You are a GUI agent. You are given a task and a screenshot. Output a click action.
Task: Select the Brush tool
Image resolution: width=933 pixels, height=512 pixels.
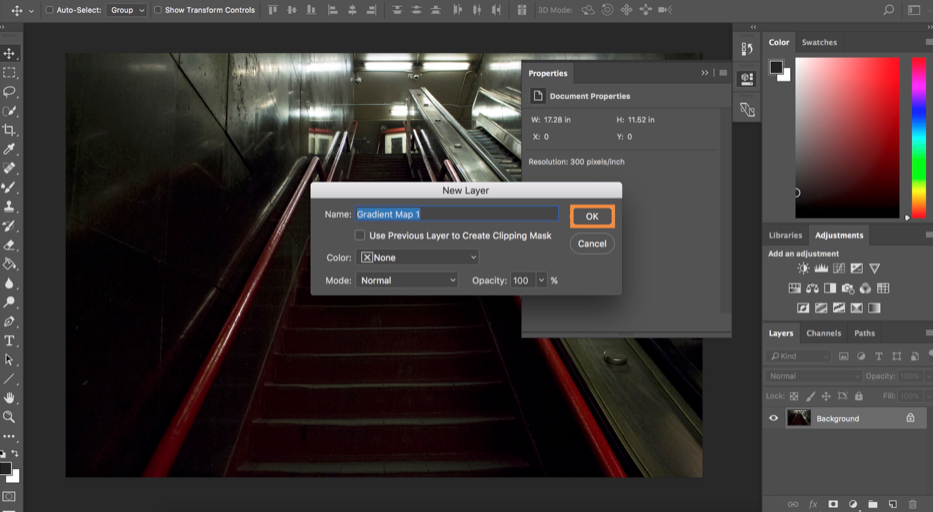tap(9, 187)
